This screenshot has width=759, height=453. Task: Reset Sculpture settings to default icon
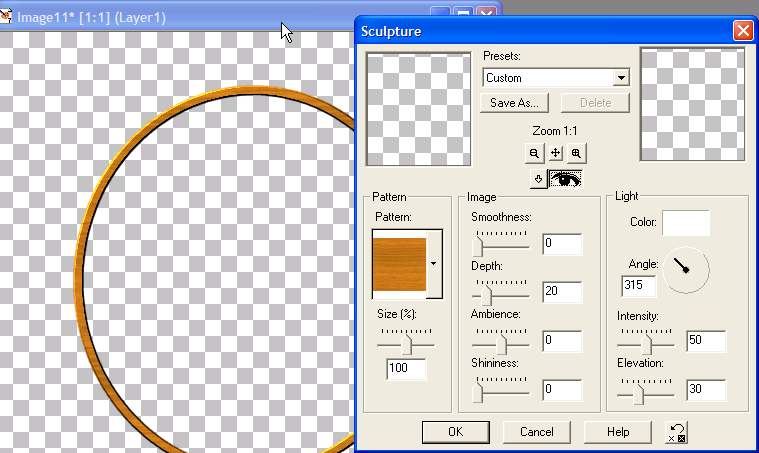coord(677,432)
